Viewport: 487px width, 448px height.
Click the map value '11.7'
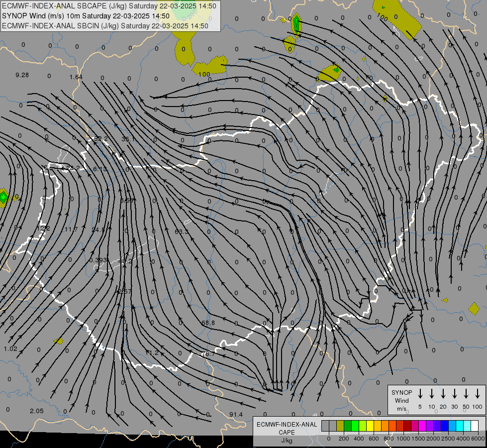pos(71,229)
